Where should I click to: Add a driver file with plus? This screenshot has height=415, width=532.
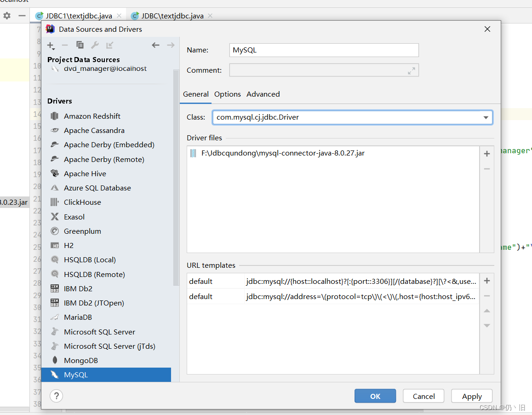pyautogui.click(x=487, y=154)
